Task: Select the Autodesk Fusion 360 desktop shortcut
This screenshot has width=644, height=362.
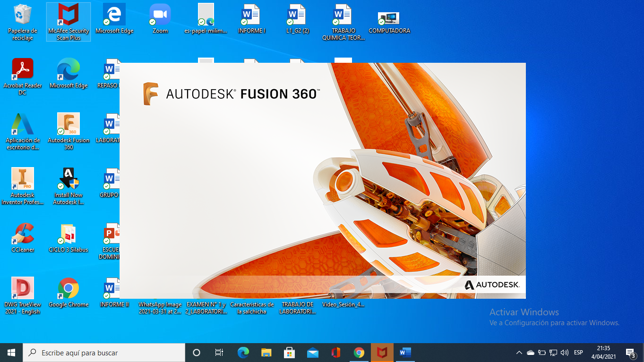Action: click(x=69, y=132)
